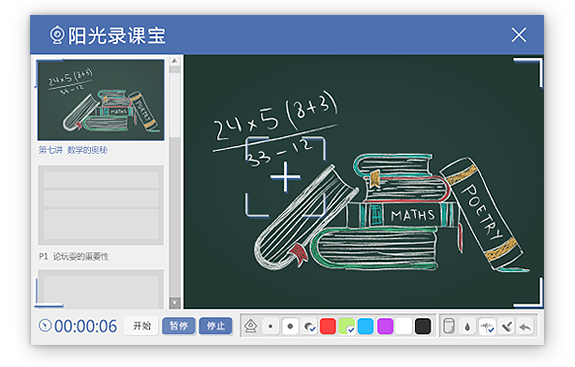The image size is (575, 367).
Task: Click the clear brush icon
Action: [506, 326]
